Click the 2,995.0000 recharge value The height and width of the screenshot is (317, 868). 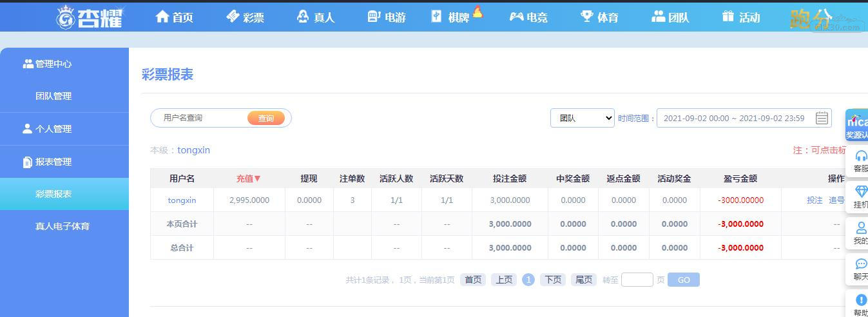tap(249, 200)
